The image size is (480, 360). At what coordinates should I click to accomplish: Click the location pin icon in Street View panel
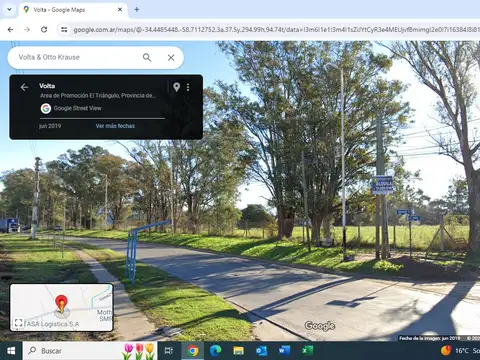pos(177,87)
